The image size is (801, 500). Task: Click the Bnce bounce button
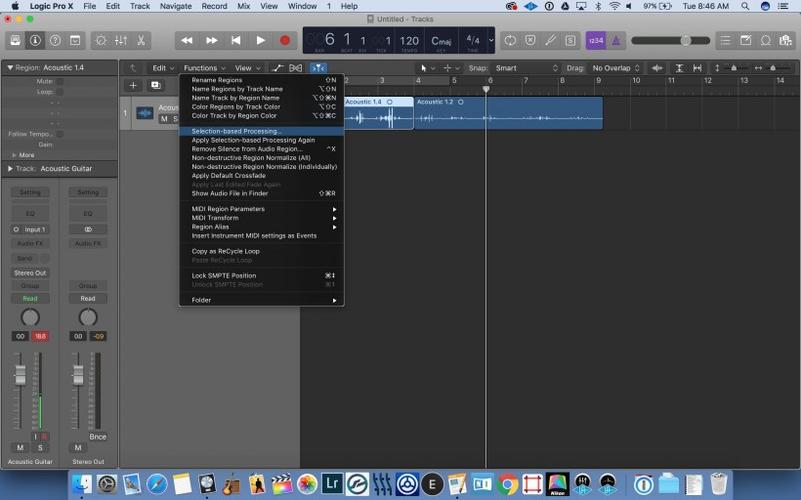pyautogui.click(x=98, y=437)
